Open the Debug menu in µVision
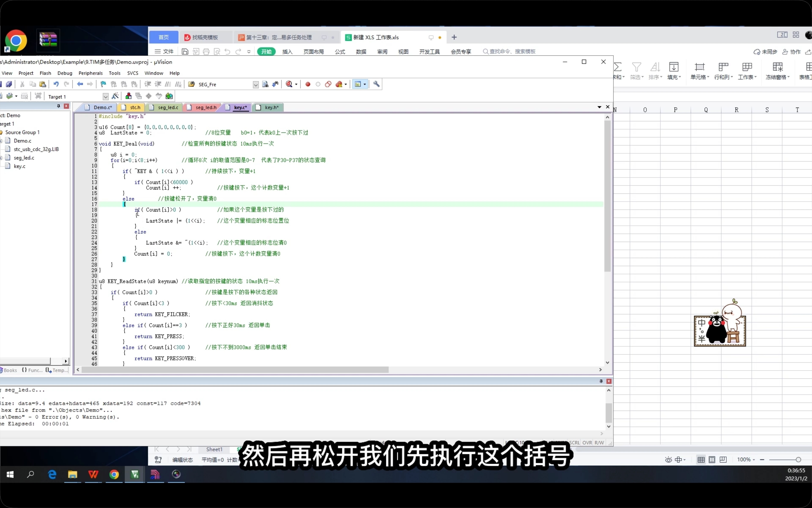 [65, 73]
